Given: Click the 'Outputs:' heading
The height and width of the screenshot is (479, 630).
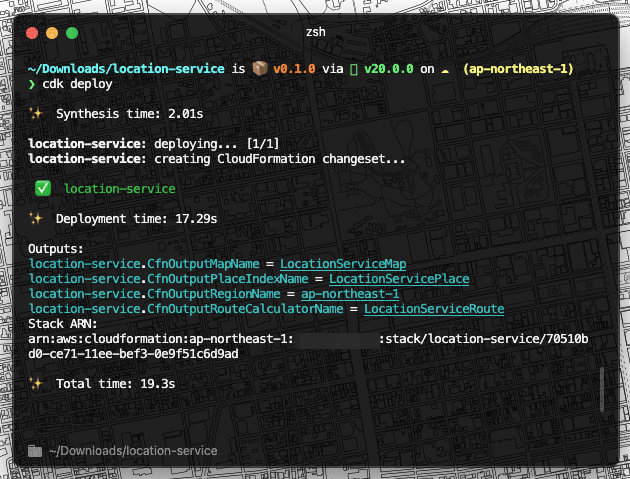Looking at the screenshot, I should point(55,249).
